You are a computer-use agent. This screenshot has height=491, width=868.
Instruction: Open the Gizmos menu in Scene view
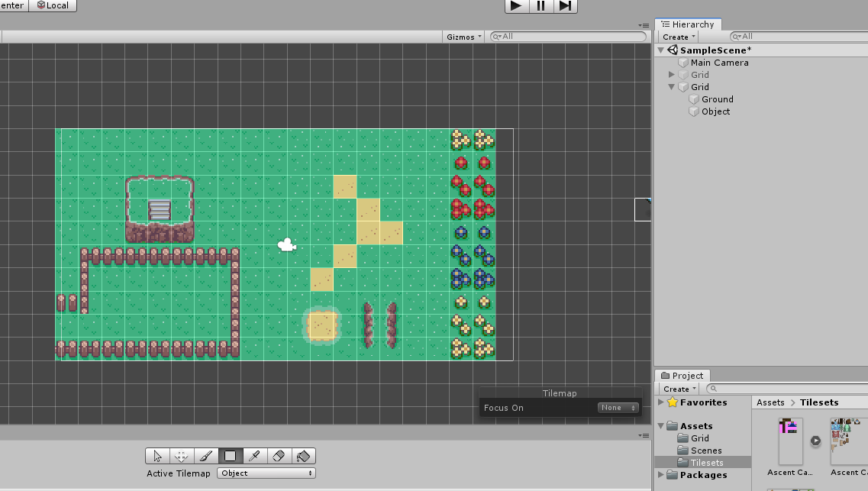pos(463,36)
